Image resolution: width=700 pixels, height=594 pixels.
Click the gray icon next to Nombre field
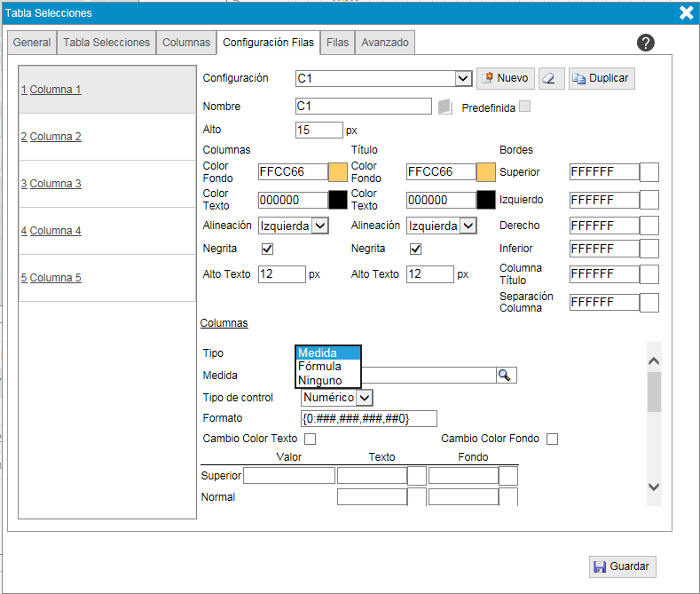[x=445, y=107]
